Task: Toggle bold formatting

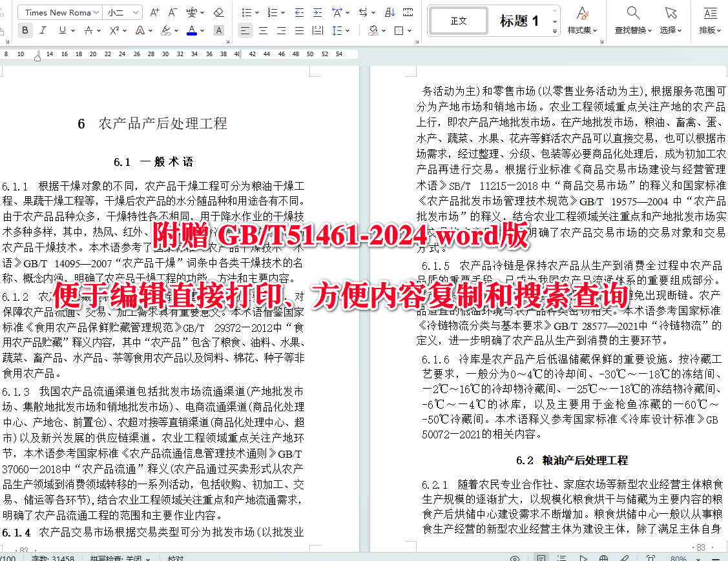Action: pyautogui.click(x=25, y=30)
